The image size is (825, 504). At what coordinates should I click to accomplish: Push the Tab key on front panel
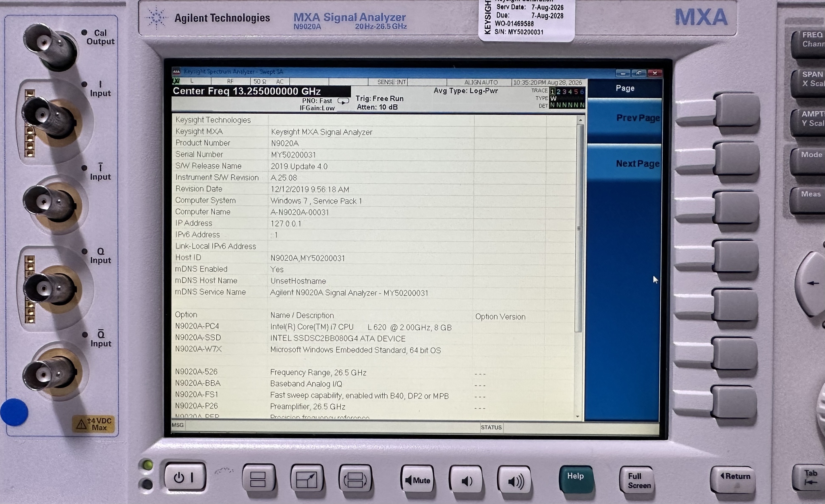[x=809, y=478]
